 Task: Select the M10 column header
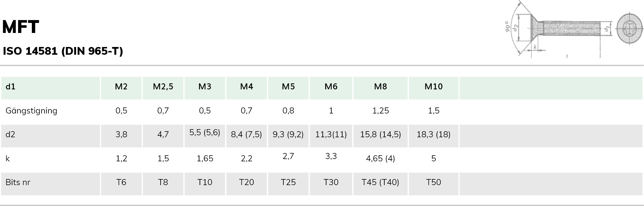coord(433,87)
